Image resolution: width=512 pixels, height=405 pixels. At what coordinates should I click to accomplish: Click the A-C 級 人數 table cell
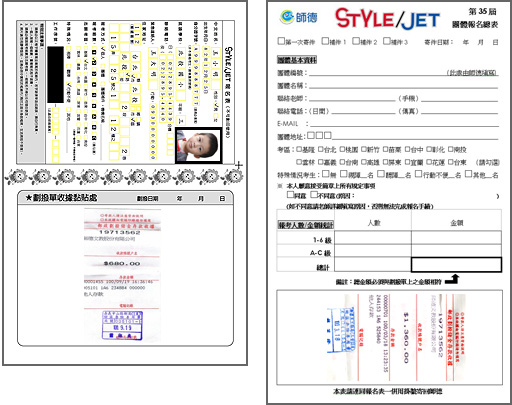[x=373, y=251]
